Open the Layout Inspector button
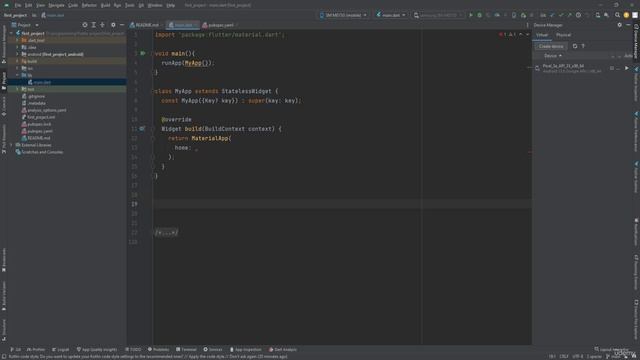 click(x=610, y=349)
